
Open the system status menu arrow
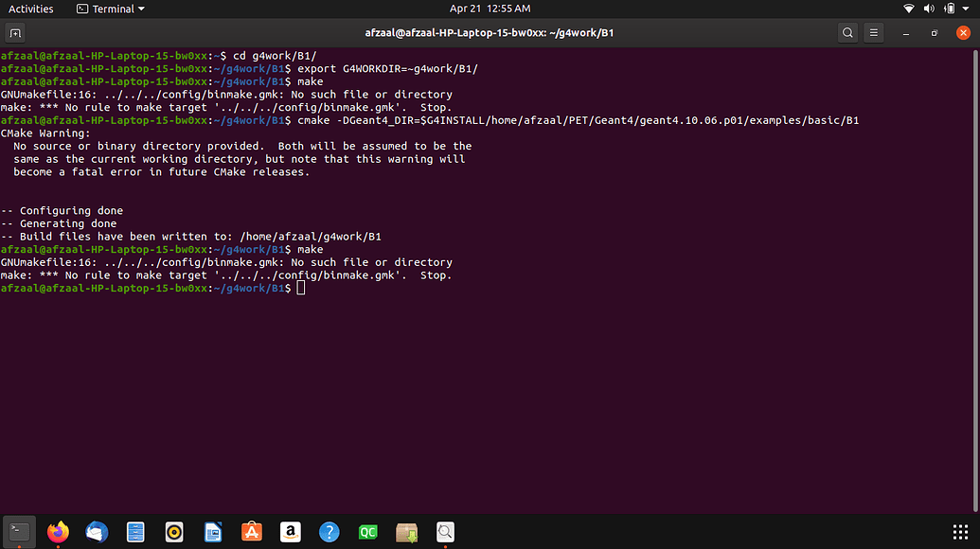click(x=966, y=9)
